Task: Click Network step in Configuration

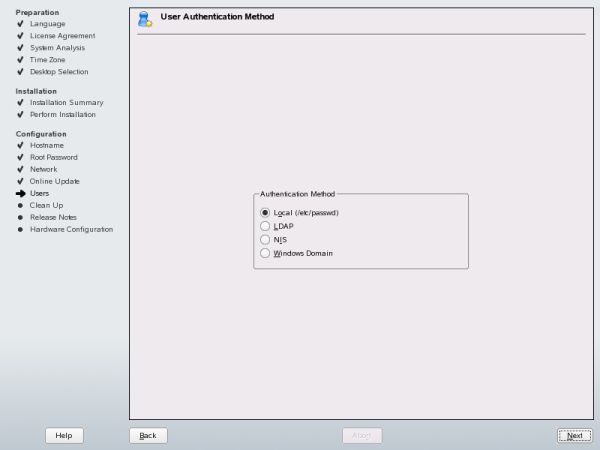Action: pyautogui.click(x=44, y=169)
